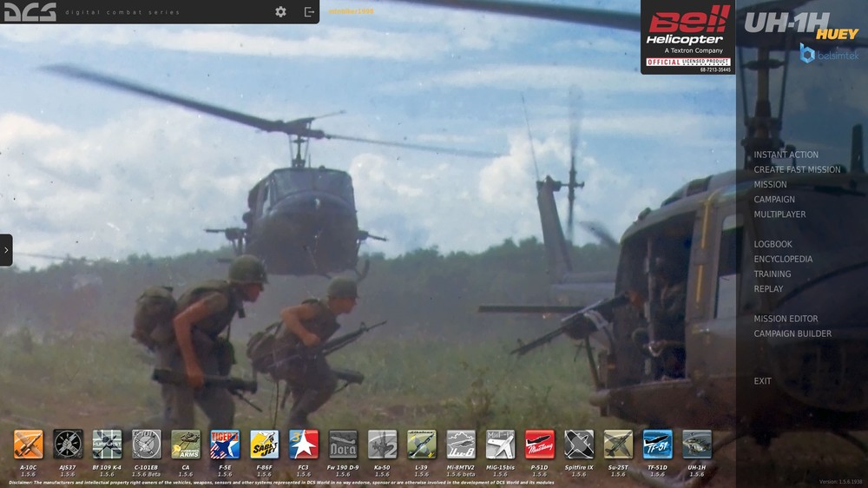Choose the Su-25T module icon

pos(618,445)
